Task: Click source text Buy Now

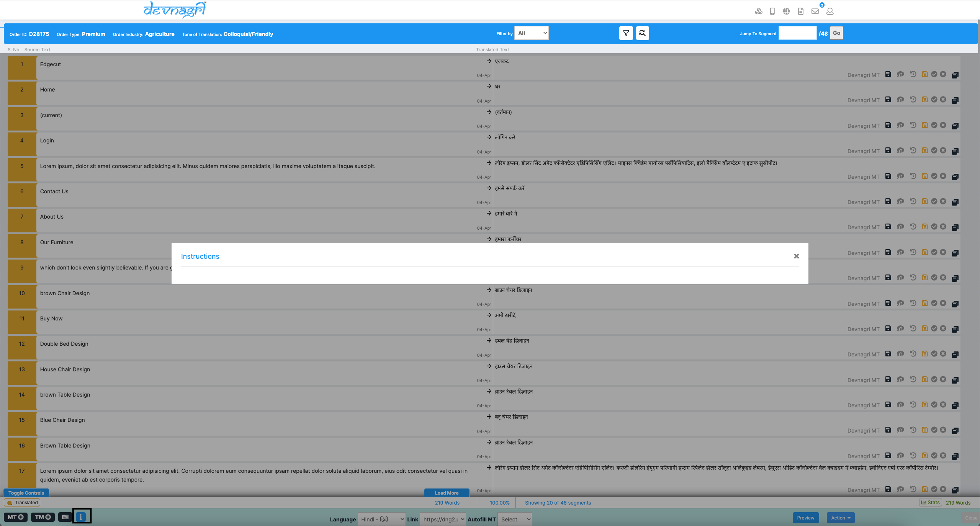Action: 51,319
